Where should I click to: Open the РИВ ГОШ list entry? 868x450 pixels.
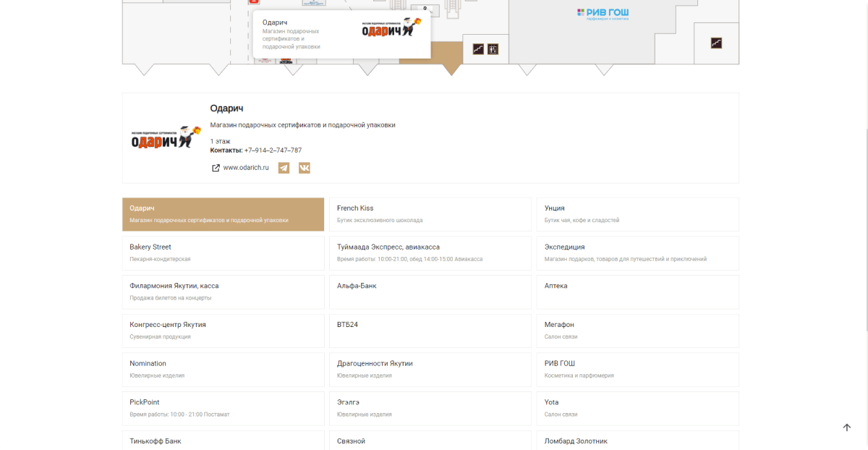click(637, 369)
